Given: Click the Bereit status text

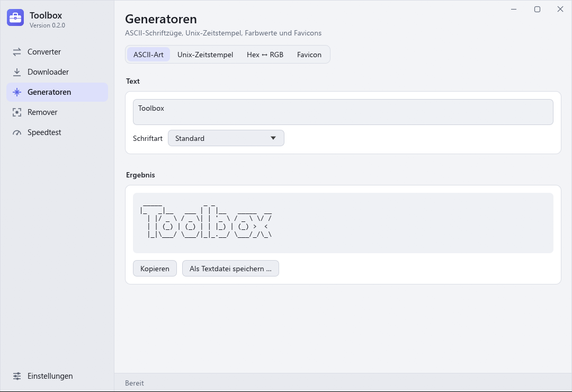Looking at the screenshot, I should click(x=134, y=383).
